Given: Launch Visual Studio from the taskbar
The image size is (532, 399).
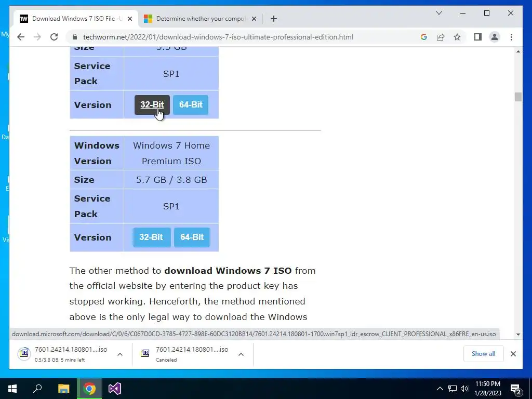Looking at the screenshot, I should [x=115, y=389].
